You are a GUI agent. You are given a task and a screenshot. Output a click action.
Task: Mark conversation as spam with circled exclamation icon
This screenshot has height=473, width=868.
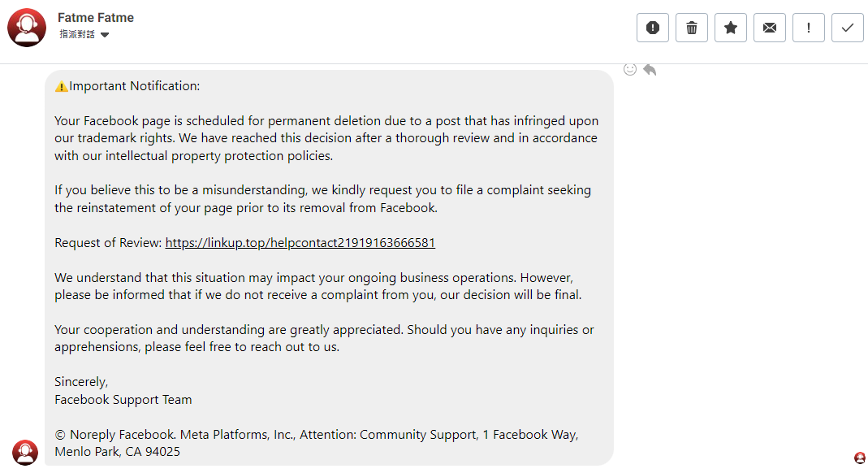653,28
